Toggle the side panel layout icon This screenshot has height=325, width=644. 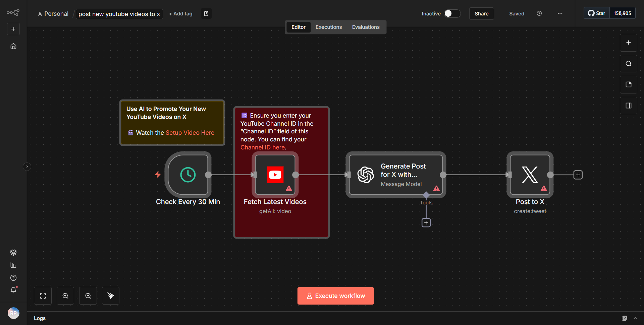(628, 106)
